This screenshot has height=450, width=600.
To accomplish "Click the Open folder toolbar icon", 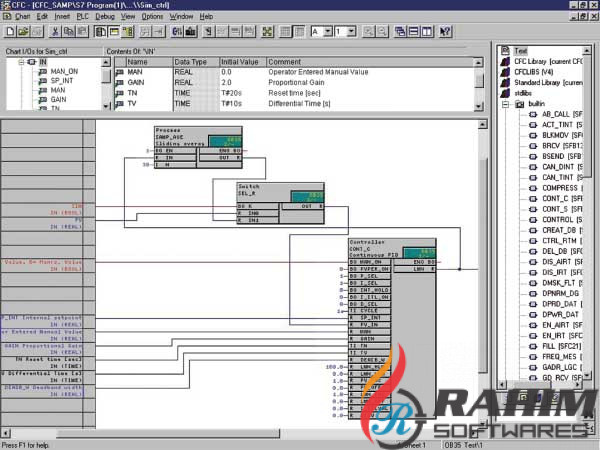I will click(x=23, y=31).
